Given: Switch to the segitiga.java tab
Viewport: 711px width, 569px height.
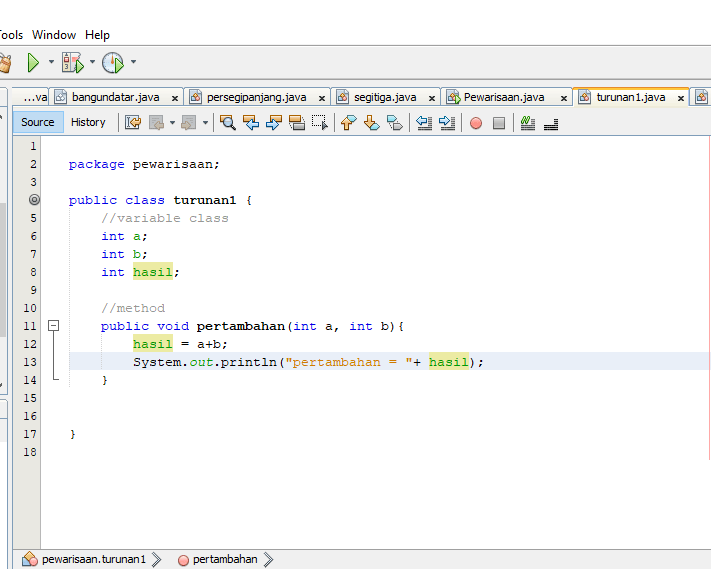Looking at the screenshot, I should pos(385,97).
